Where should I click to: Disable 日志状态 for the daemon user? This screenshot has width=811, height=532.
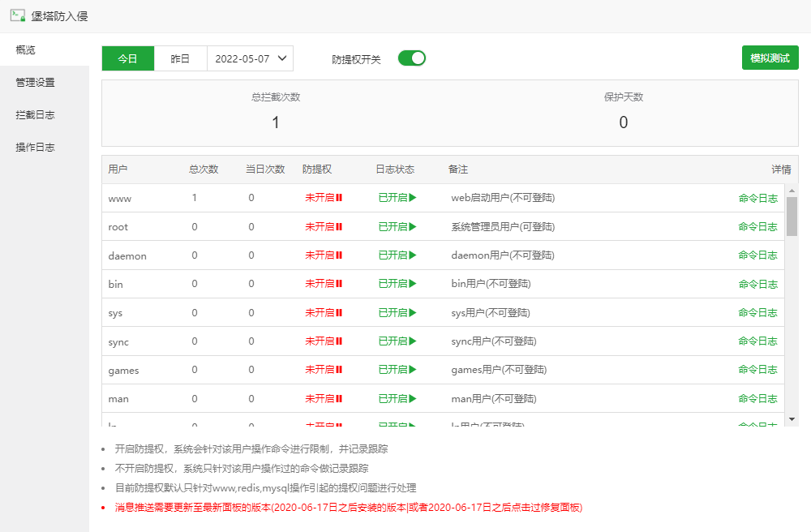click(x=397, y=255)
